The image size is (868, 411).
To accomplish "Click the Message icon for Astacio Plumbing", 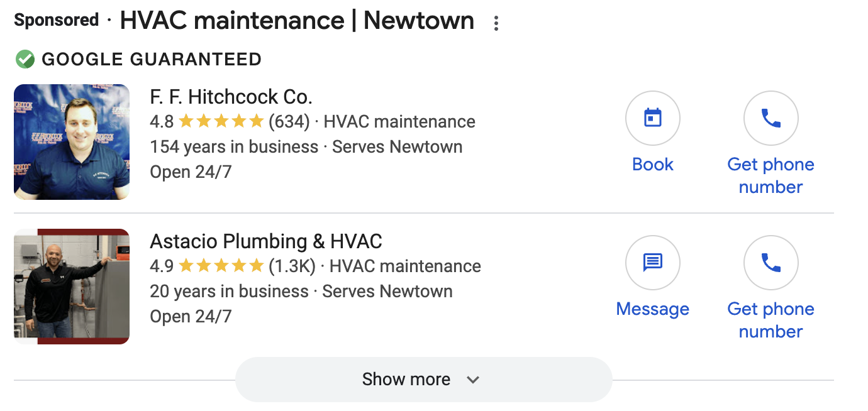I will pyautogui.click(x=652, y=263).
